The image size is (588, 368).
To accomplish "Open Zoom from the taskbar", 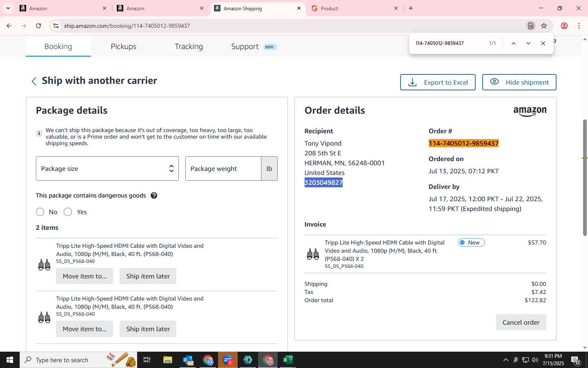I will click(x=228, y=360).
